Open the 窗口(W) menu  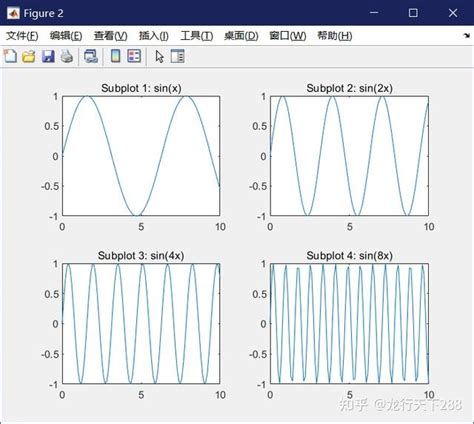(x=288, y=36)
